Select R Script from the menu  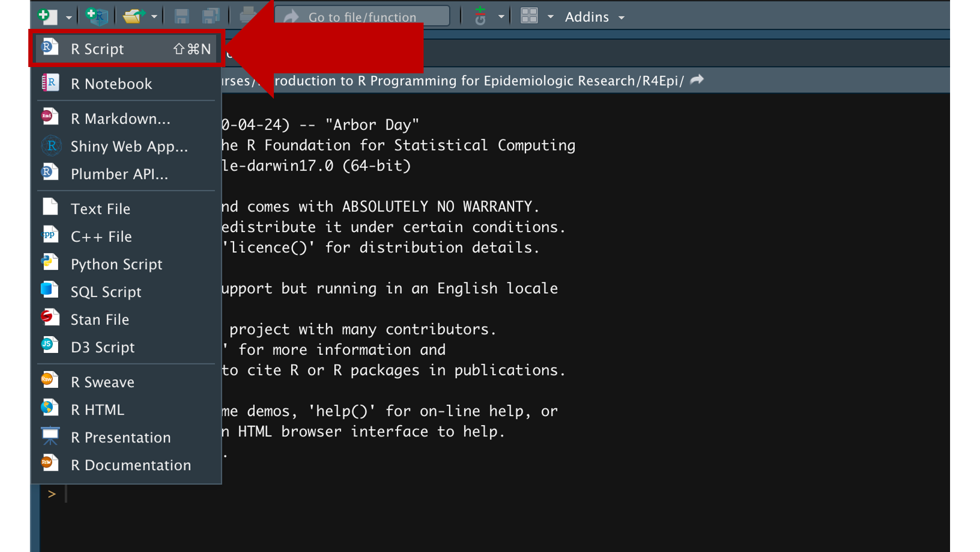tap(126, 49)
